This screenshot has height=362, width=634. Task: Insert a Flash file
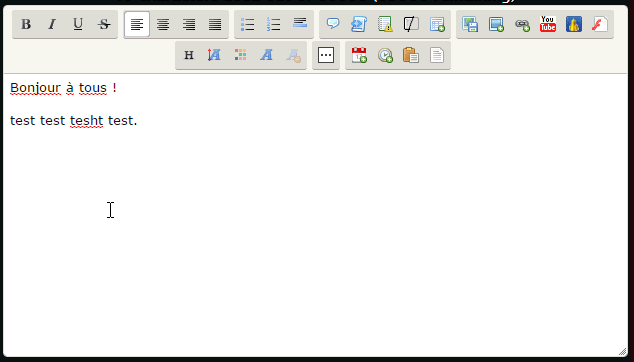point(600,24)
